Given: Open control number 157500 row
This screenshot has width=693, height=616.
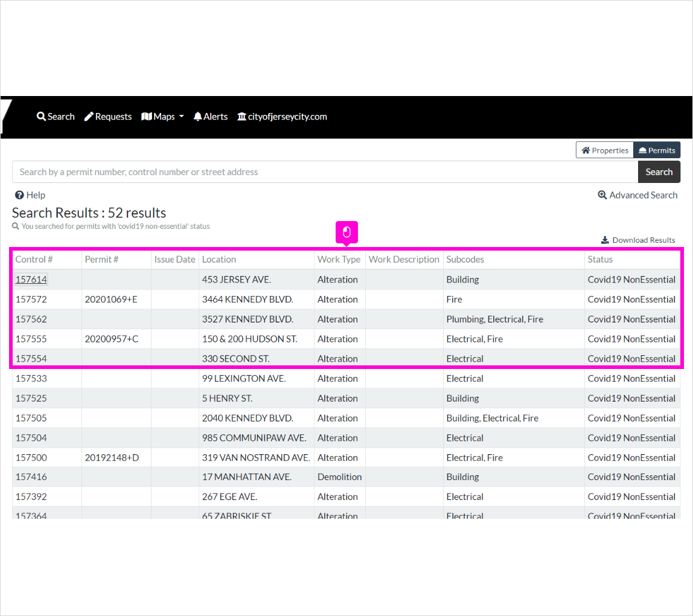Looking at the screenshot, I should (x=31, y=458).
